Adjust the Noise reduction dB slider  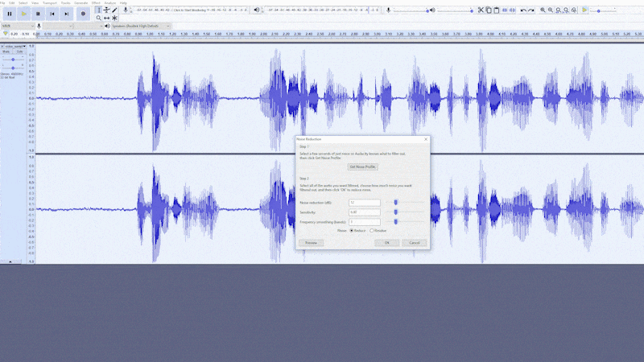396,203
